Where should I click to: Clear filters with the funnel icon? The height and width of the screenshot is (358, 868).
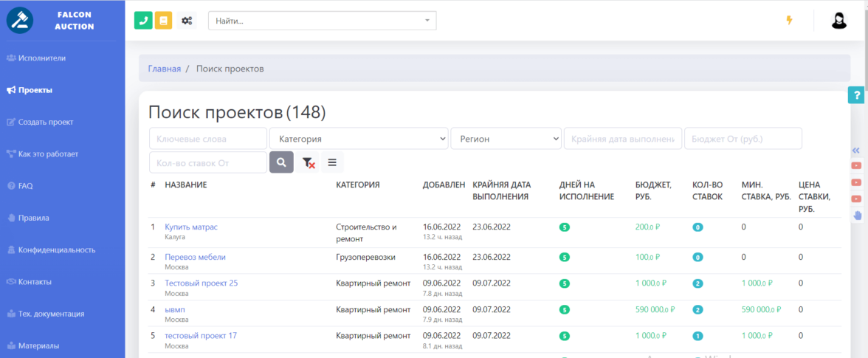click(x=307, y=162)
